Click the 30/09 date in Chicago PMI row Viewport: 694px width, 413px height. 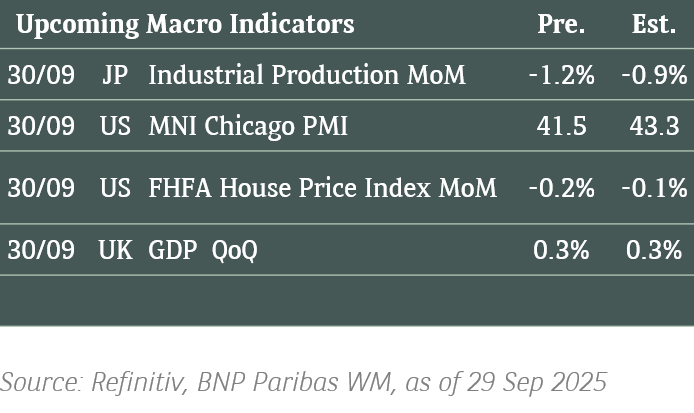pyautogui.click(x=41, y=126)
